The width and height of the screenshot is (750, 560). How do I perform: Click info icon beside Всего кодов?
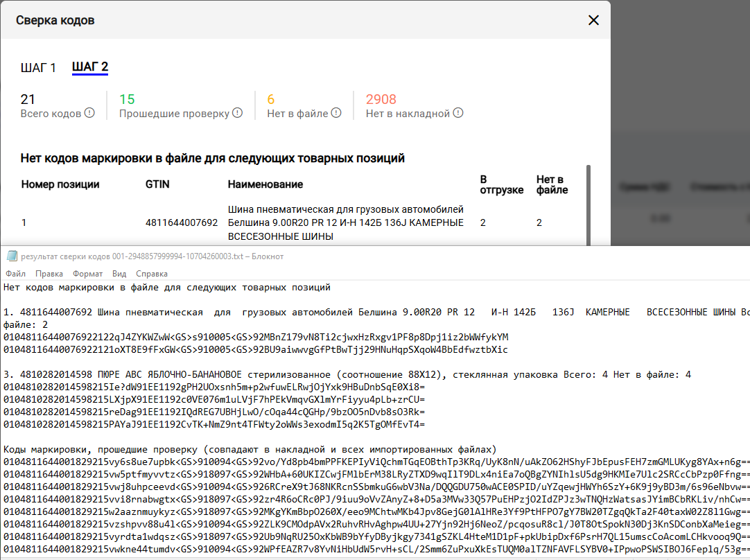[x=89, y=113]
